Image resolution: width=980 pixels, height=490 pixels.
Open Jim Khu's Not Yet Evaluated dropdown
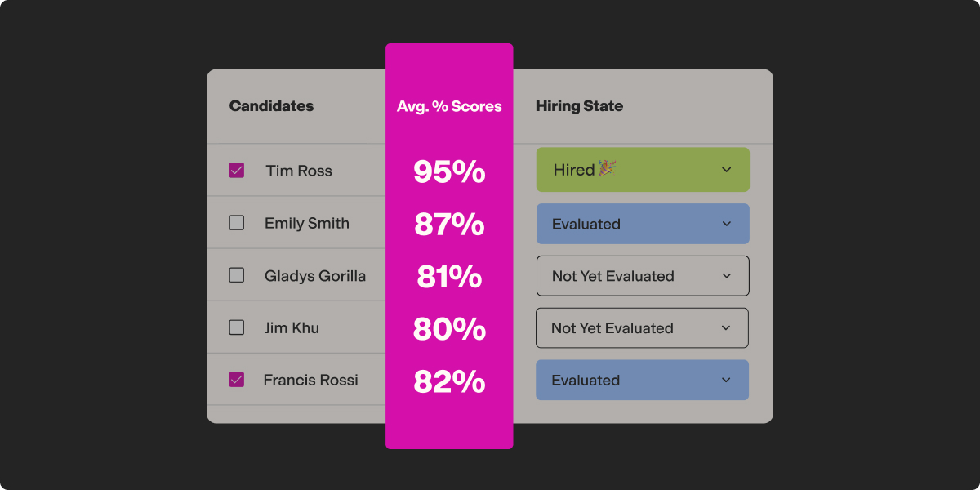coord(643,327)
